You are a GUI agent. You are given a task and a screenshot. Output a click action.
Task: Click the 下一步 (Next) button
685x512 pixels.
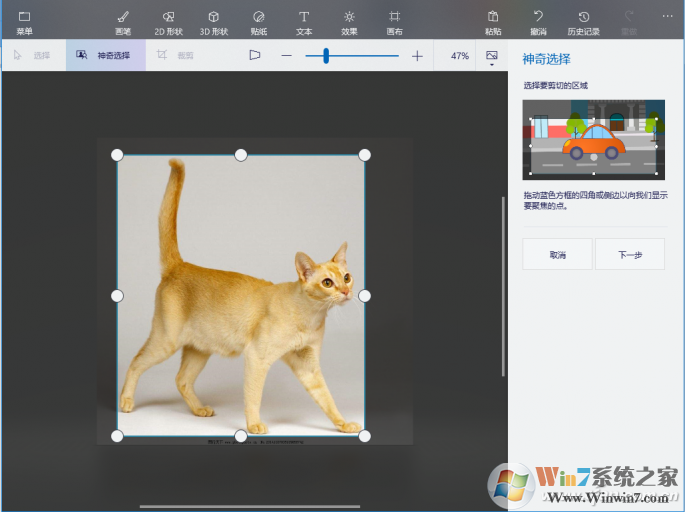point(630,255)
